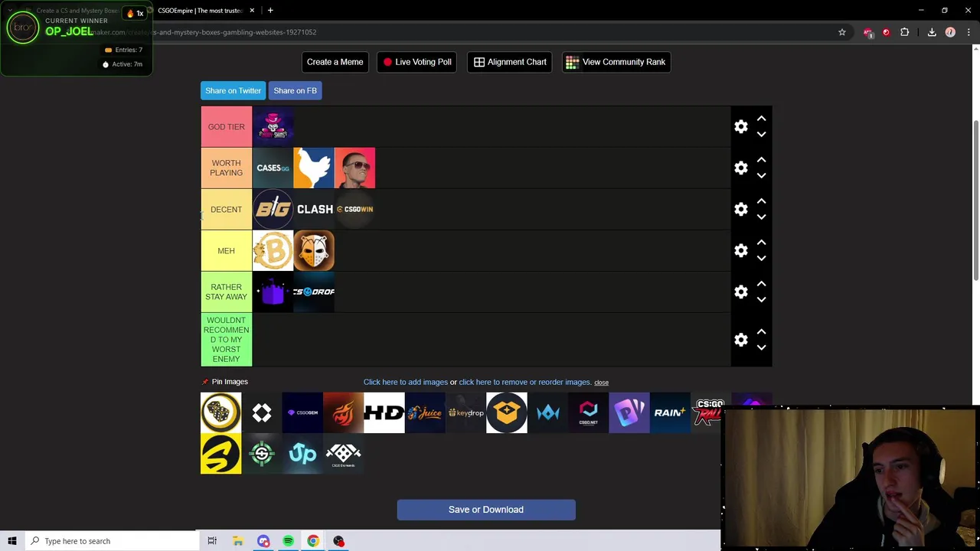This screenshot has width=980, height=551.
Task: Pick the orange flame logo from tray
Action: pos(343,412)
